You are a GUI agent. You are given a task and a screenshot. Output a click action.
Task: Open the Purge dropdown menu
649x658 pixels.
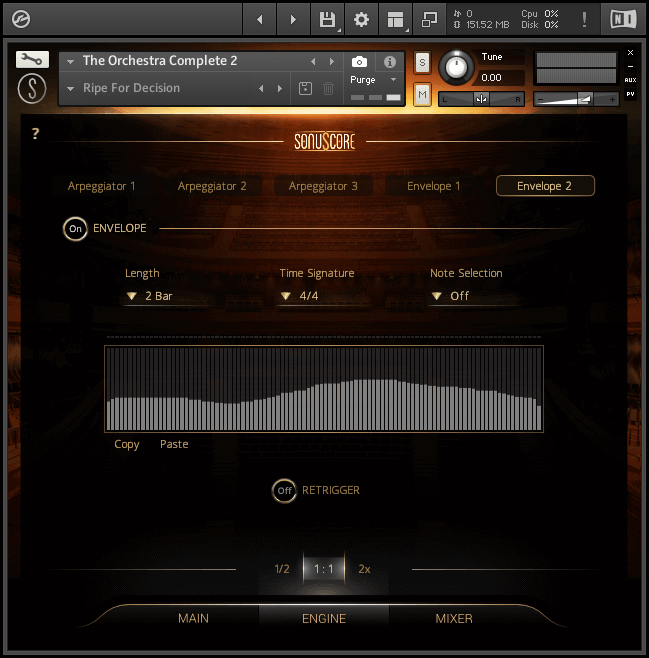[x=373, y=80]
